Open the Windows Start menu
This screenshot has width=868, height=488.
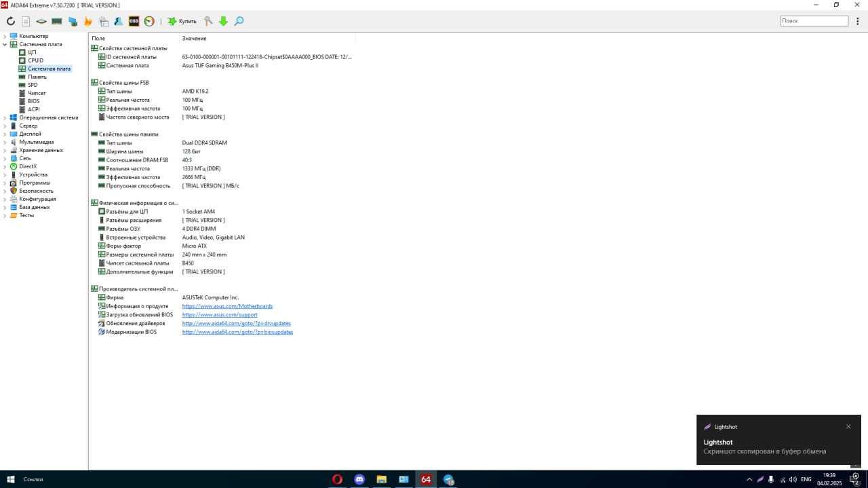point(11,479)
